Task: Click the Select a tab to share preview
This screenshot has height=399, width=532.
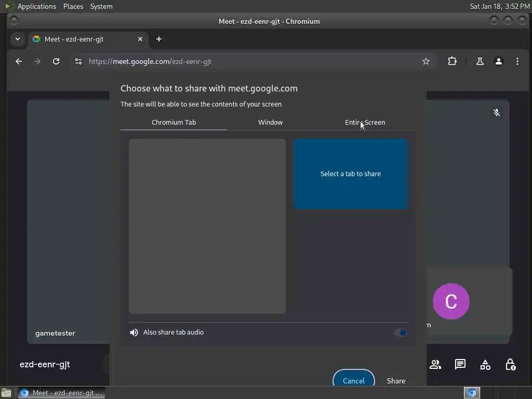Action: tap(351, 174)
